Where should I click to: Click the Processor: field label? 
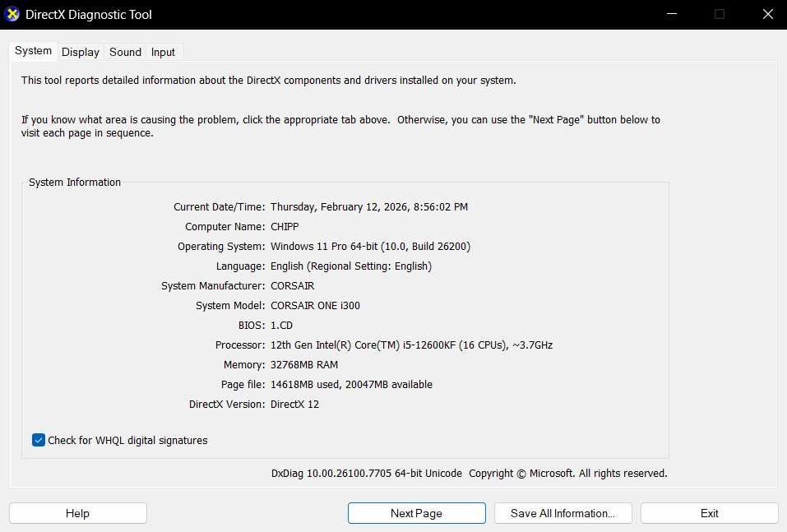pyautogui.click(x=240, y=345)
